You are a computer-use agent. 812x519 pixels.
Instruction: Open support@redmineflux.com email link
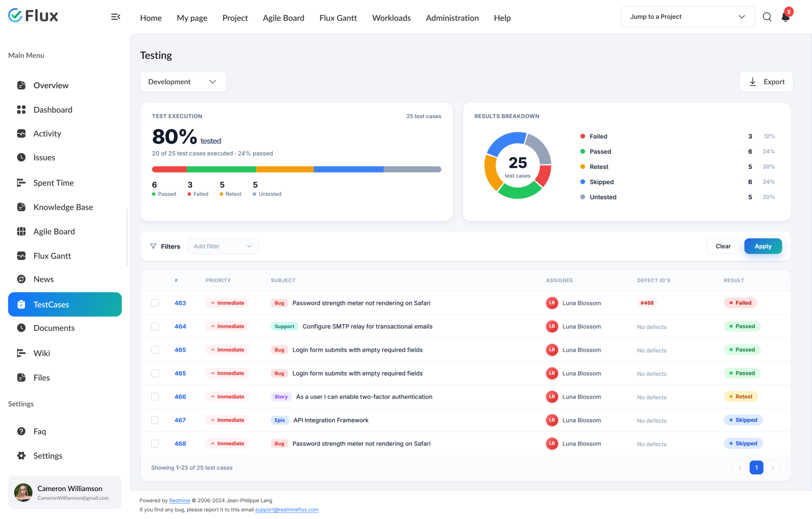tap(287, 509)
